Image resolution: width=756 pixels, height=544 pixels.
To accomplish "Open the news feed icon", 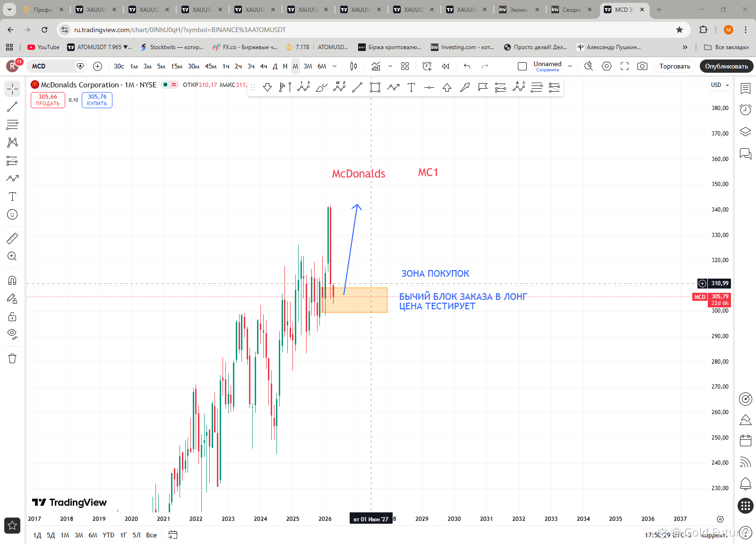I will (746, 462).
